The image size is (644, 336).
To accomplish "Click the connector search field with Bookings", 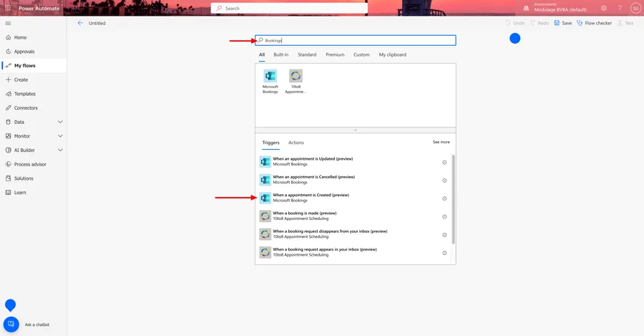I will point(355,40).
